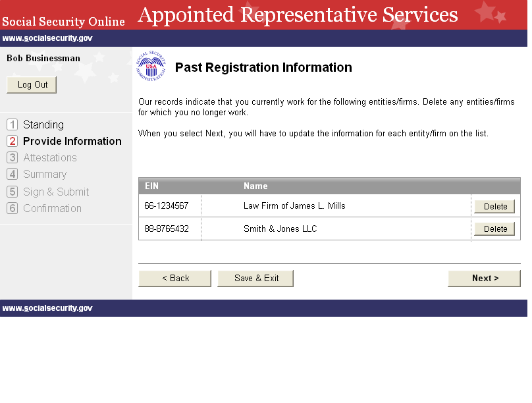Click the Social Security Administration seal logo
The image size is (532, 403).
(151, 67)
